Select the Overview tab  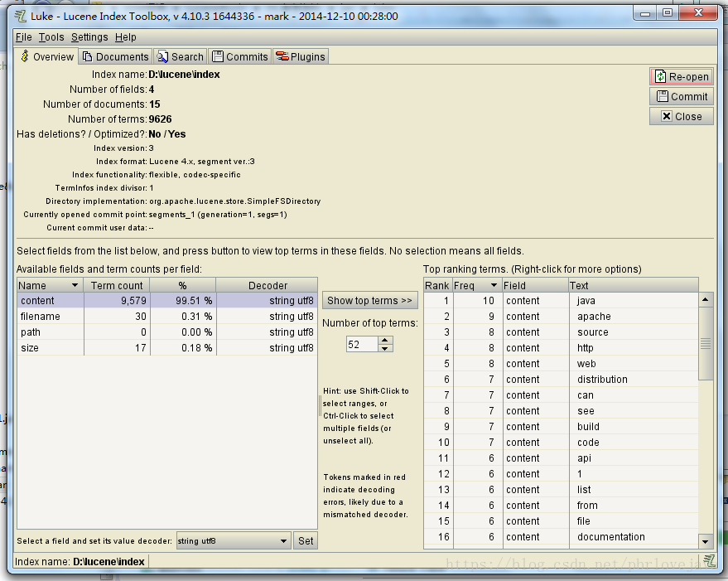pos(46,56)
